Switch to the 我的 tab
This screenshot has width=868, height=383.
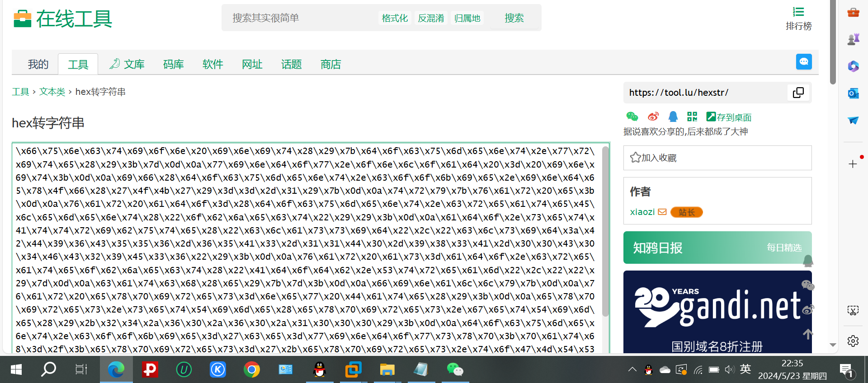point(38,64)
